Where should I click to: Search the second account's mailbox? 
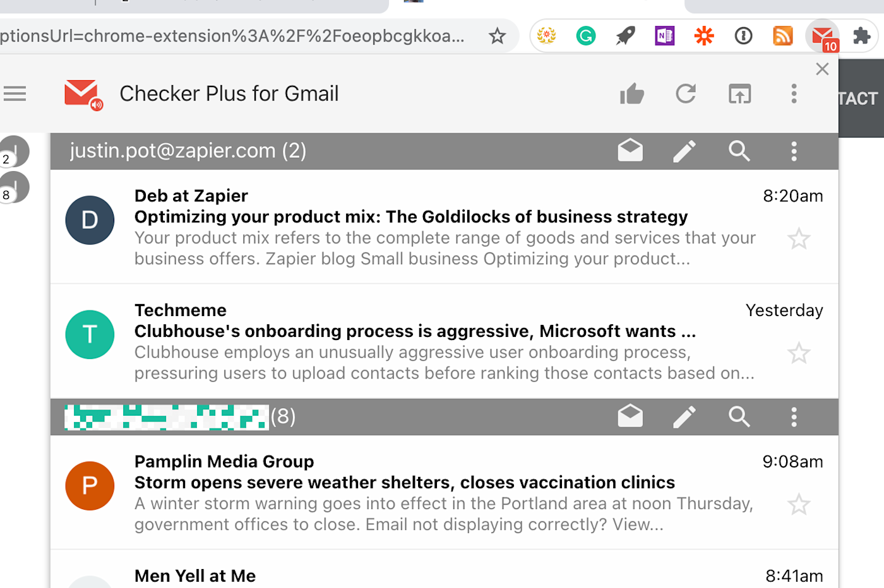739,416
